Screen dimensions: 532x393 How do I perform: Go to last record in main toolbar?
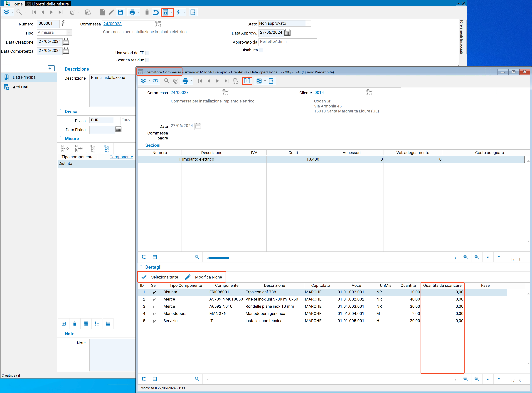(x=60, y=12)
